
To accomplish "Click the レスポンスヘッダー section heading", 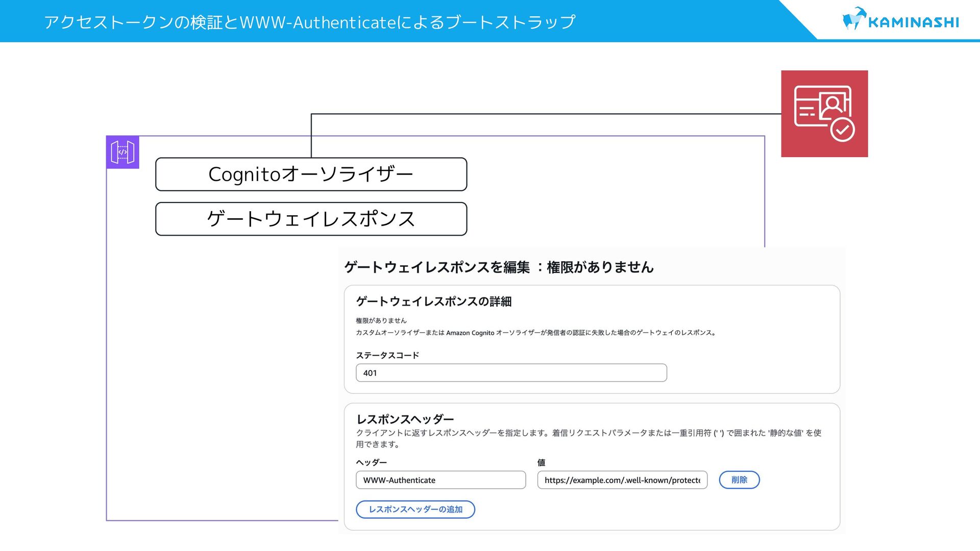I will 405,419.
